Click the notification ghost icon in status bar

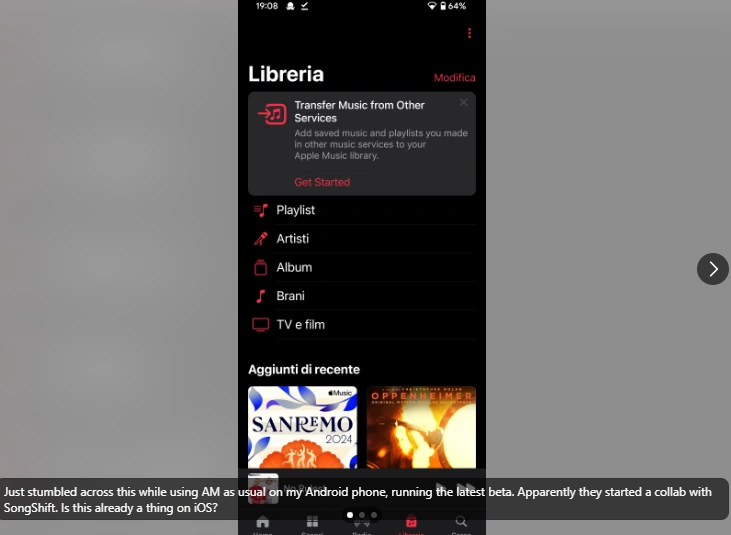(x=290, y=6)
